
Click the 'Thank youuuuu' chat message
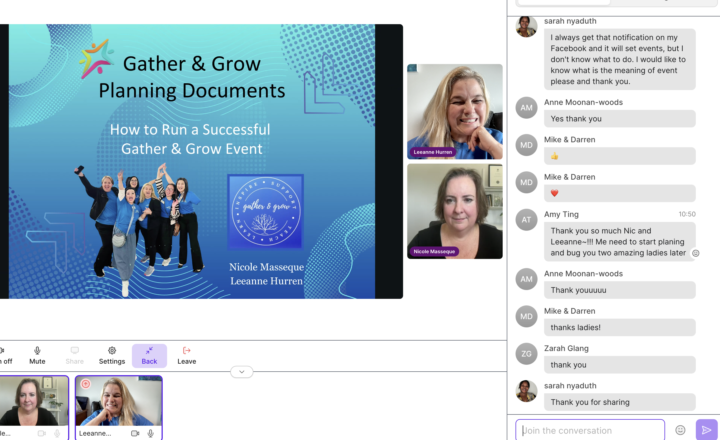(x=619, y=290)
